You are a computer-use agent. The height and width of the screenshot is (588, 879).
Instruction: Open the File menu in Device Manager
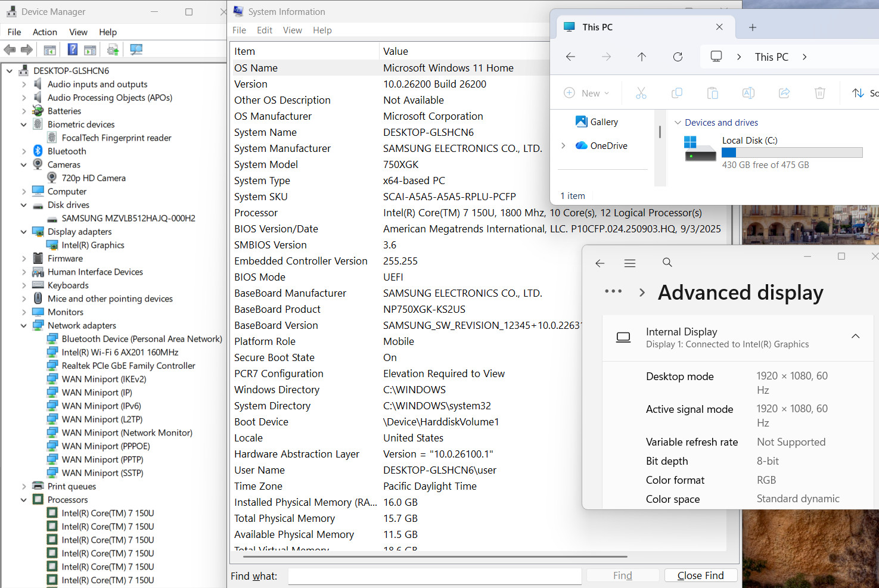point(14,32)
